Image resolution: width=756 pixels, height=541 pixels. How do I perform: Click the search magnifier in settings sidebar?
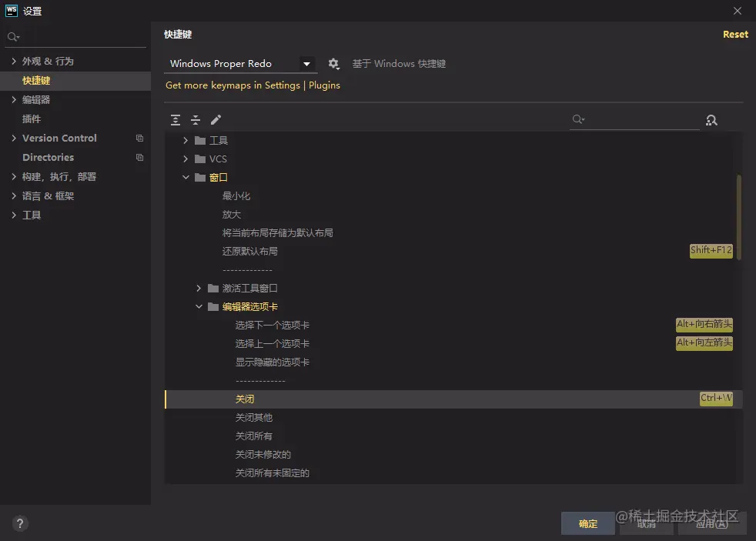pos(13,37)
